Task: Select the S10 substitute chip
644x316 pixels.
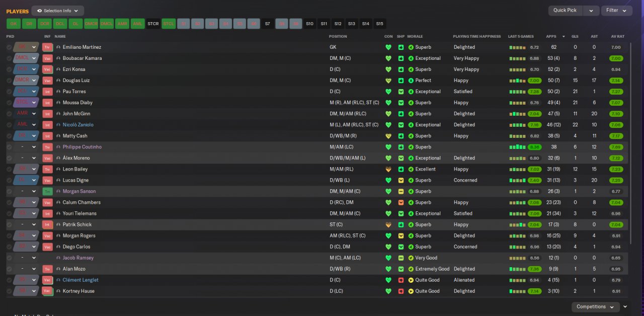Action: 309,24
